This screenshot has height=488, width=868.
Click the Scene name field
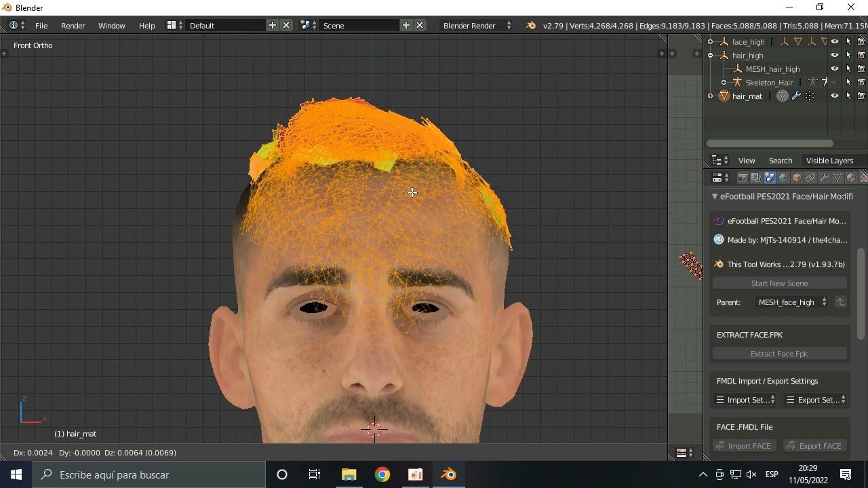pyautogui.click(x=359, y=25)
